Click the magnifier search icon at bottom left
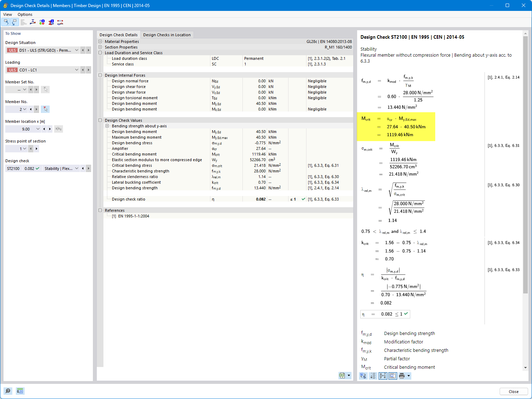532x399 pixels. coord(8,391)
